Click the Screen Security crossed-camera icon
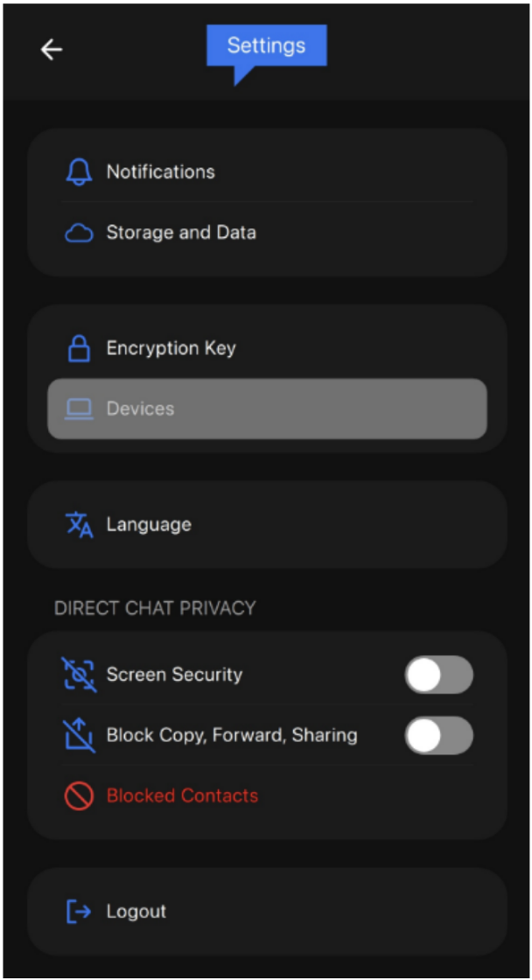 click(80, 675)
